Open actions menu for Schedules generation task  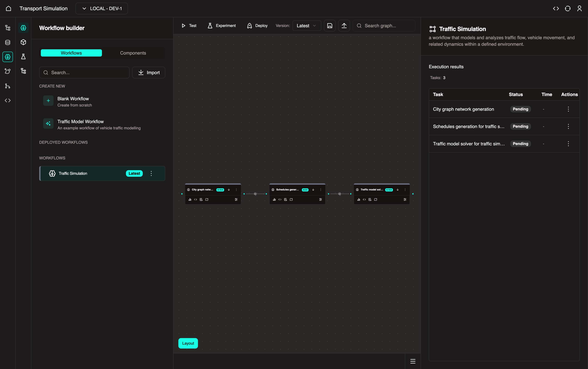[x=568, y=126]
